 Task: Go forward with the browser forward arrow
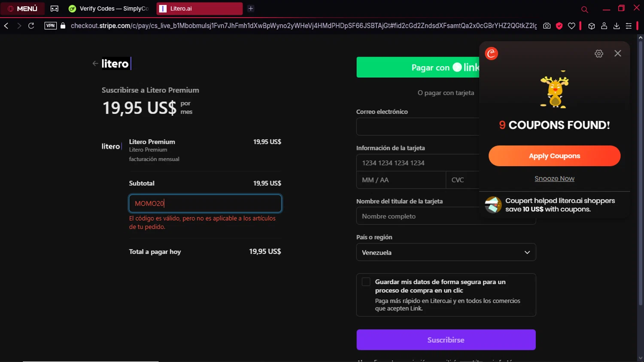pyautogui.click(x=19, y=26)
